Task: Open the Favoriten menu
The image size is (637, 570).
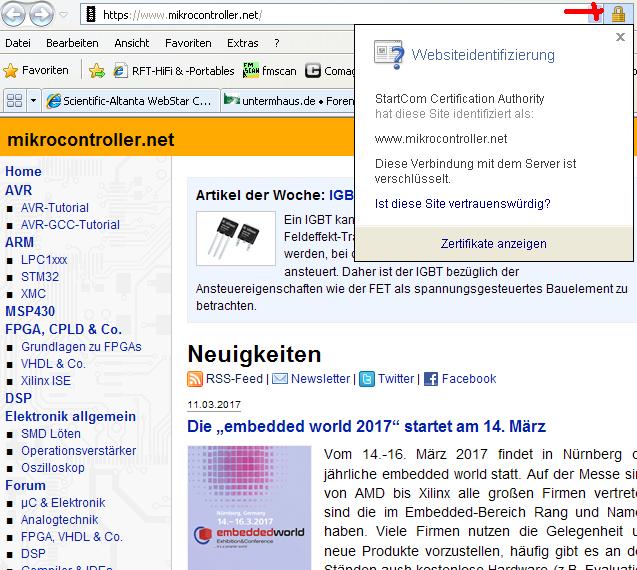Action: point(188,43)
